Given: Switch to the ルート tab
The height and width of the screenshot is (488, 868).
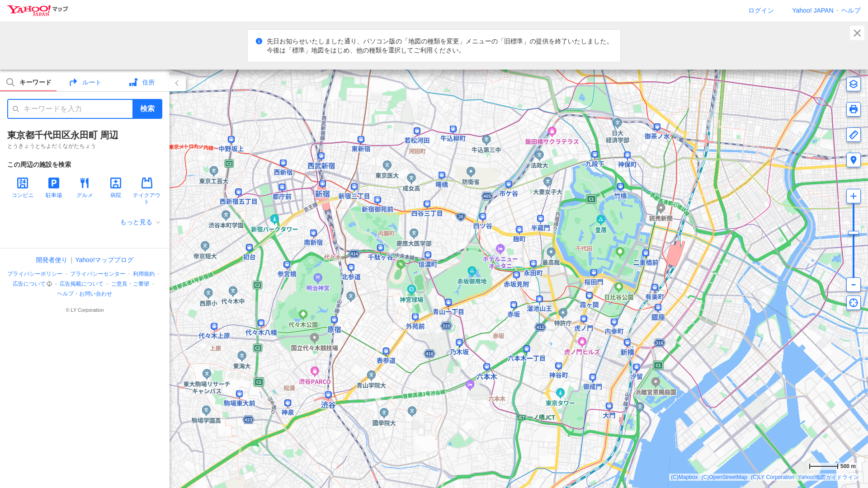Looking at the screenshot, I should 85,82.
